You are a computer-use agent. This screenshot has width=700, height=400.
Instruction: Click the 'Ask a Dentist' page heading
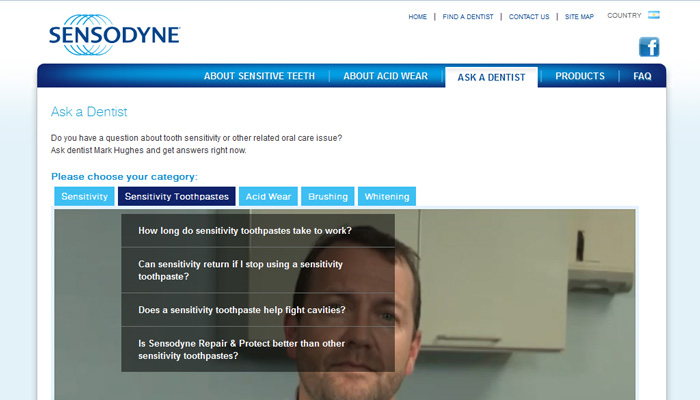[x=89, y=112]
